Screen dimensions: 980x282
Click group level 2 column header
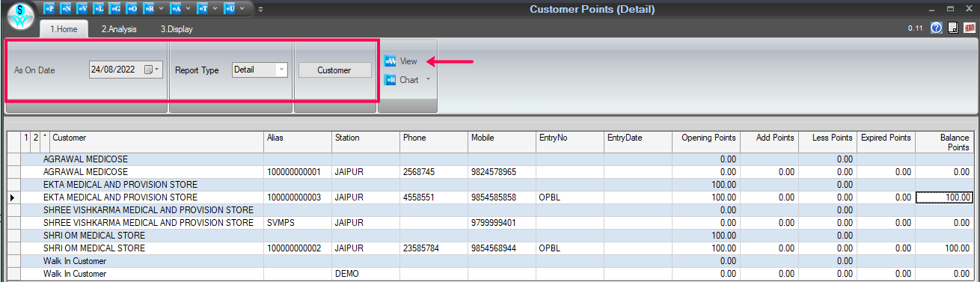click(35, 142)
